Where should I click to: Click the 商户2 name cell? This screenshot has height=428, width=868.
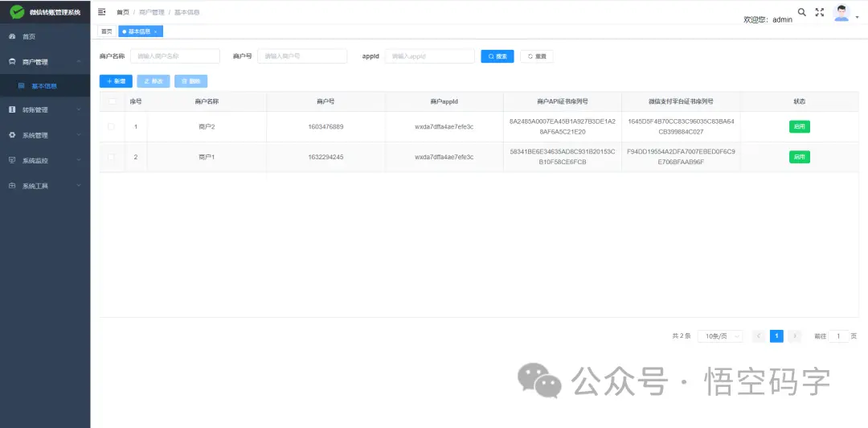(207, 126)
